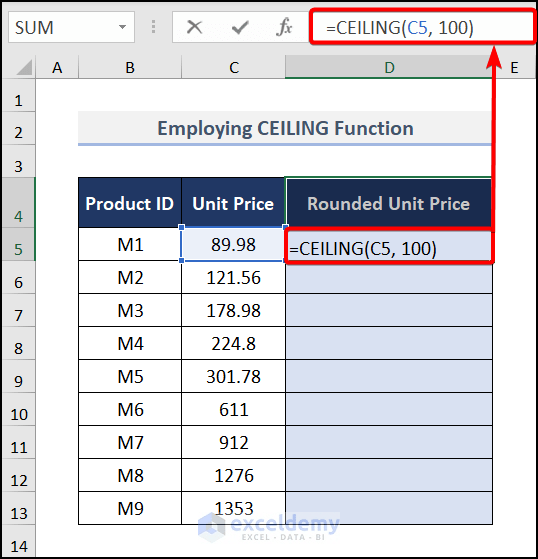Select column C header
Image resolution: width=538 pixels, height=559 pixels.
point(234,67)
